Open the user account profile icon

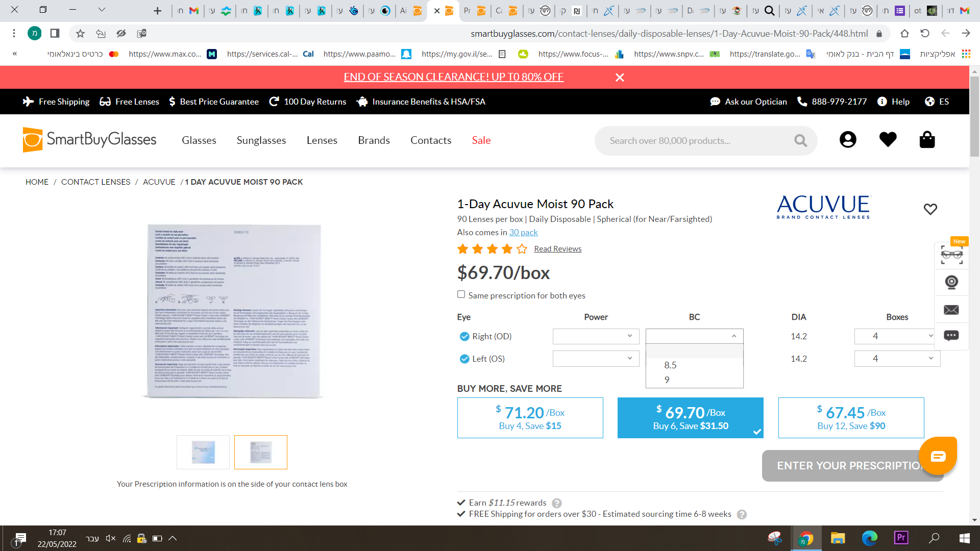point(848,140)
